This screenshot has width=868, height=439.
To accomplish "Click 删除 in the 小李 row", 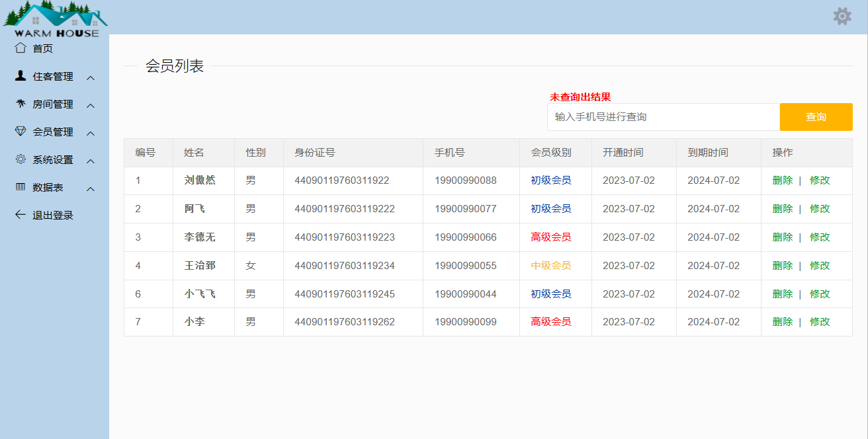I will click(x=782, y=322).
